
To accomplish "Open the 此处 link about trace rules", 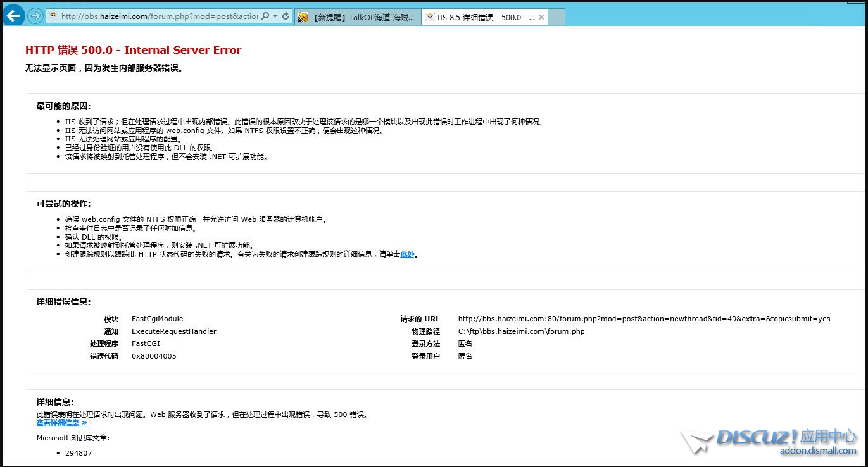I will pyautogui.click(x=407, y=254).
